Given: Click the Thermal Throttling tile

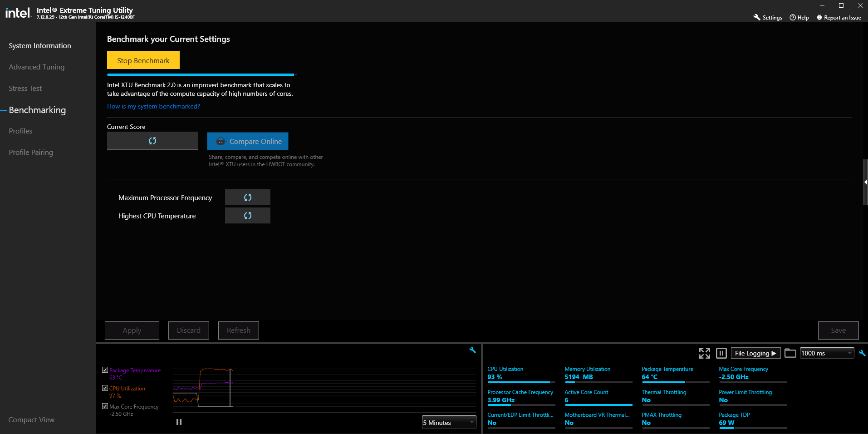Looking at the screenshot, I should [x=676, y=397].
